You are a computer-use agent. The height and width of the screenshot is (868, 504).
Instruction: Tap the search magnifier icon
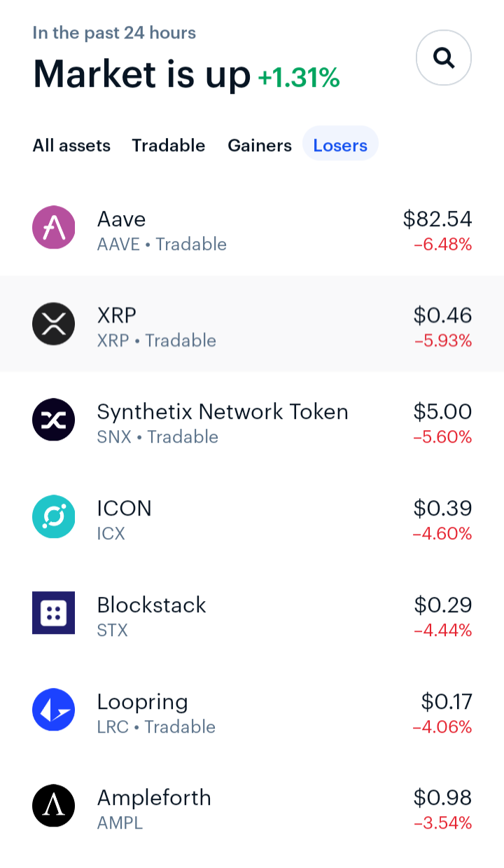coord(444,58)
